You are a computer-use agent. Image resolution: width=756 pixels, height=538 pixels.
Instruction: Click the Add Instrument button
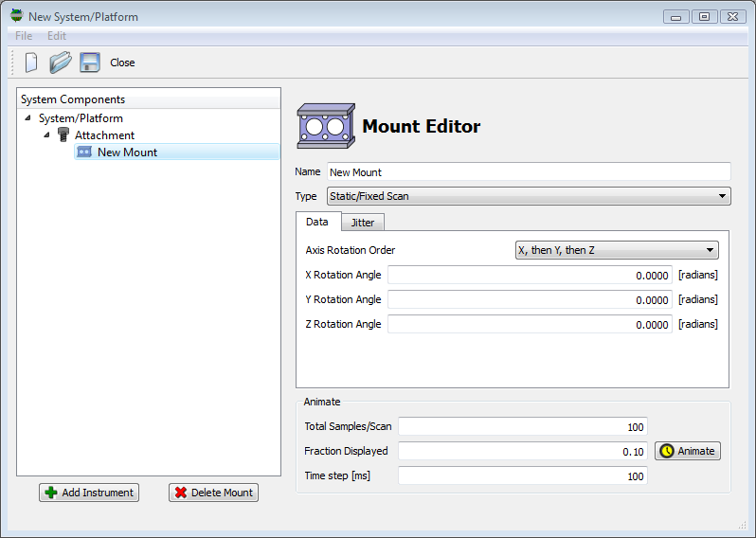[90, 493]
